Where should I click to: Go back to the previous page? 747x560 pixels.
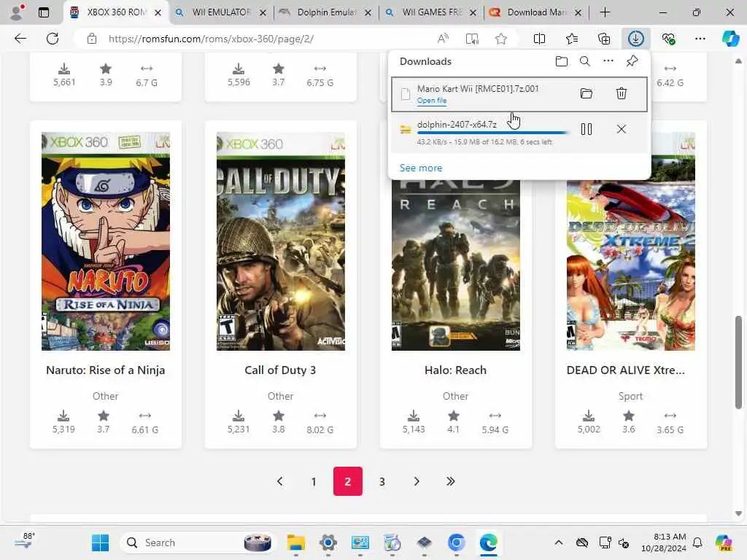point(20,39)
